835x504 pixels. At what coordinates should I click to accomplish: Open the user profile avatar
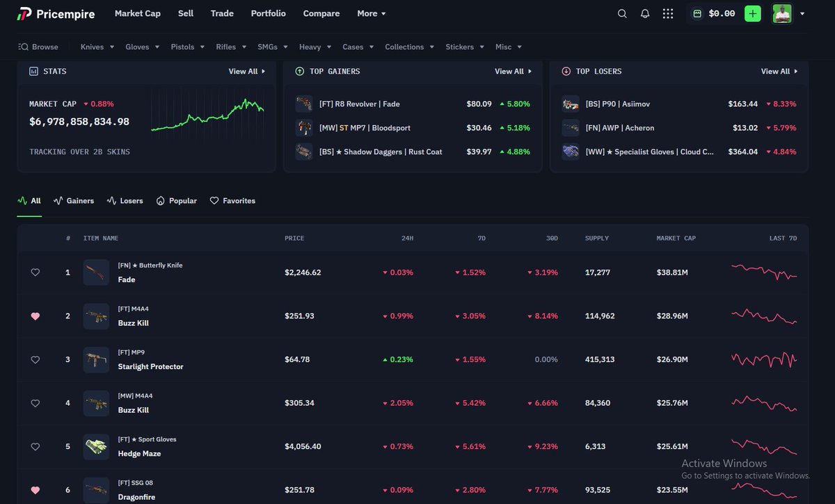coord(782,14)
